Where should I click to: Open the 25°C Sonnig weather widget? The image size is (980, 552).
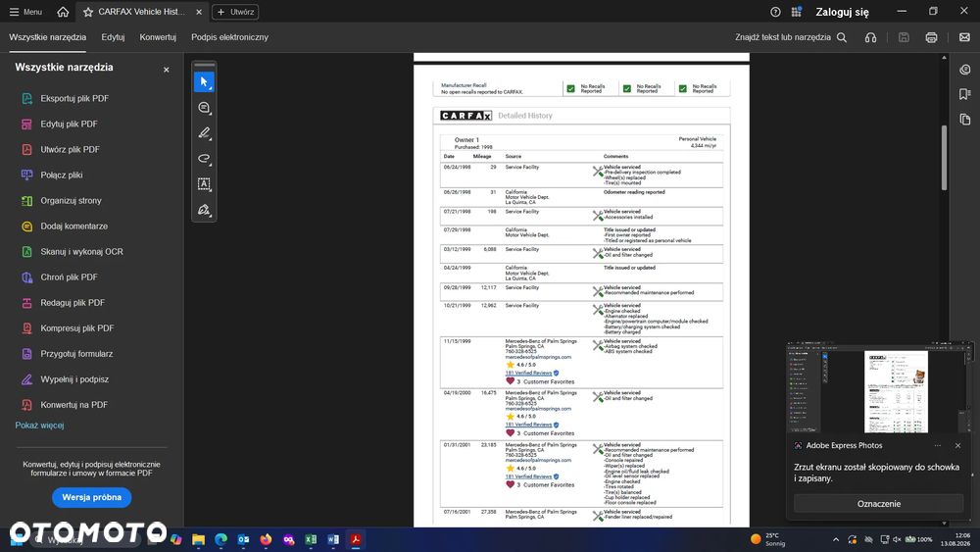[768, 539]
